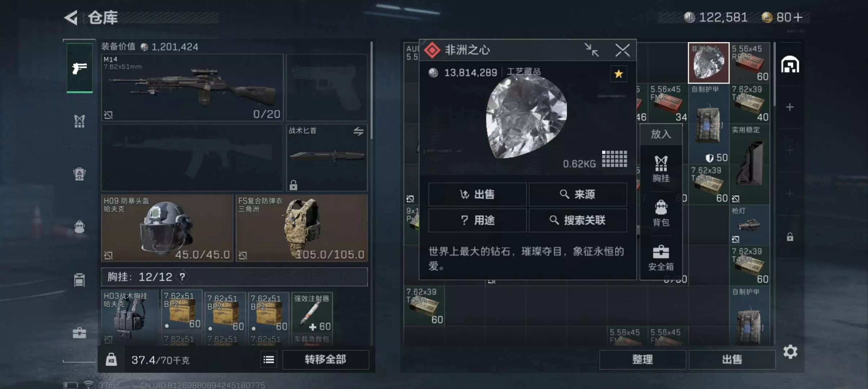Open the warehouse settings gear
The width and height of the screenshot is (868, 389).
(790, 352)
